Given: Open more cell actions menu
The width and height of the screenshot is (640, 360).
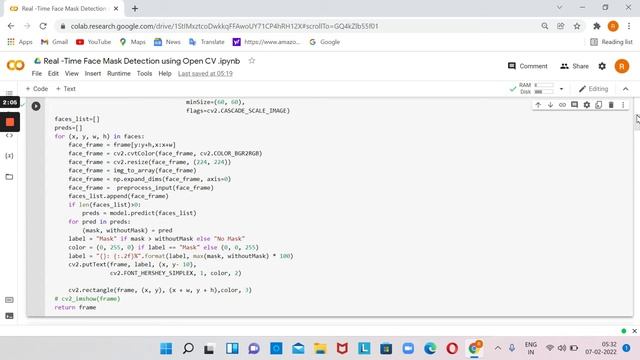Looking at the screenshot, I should pyautogui.click(x=623, y=105).
